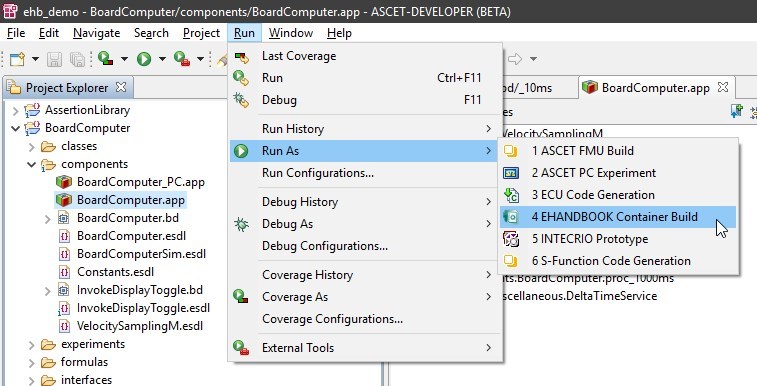Open Debug Configurations dialog

coord(365,246)
